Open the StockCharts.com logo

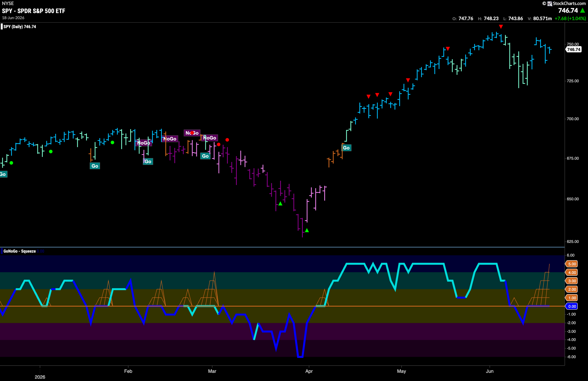point(564,3)
